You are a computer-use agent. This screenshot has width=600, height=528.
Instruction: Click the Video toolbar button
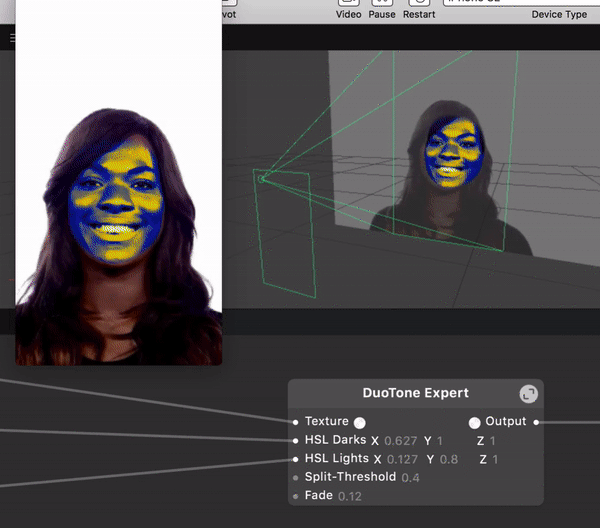(x=348, y=10)
